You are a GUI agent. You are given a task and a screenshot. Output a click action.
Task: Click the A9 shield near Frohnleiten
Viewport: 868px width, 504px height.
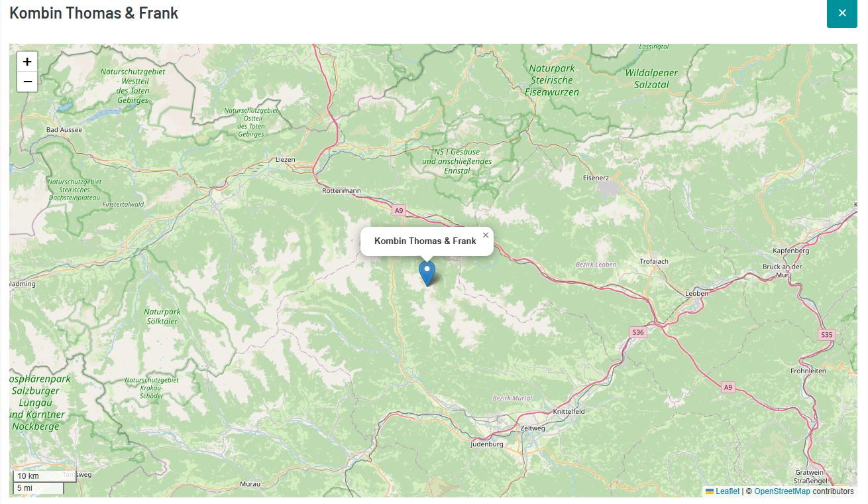728,387
